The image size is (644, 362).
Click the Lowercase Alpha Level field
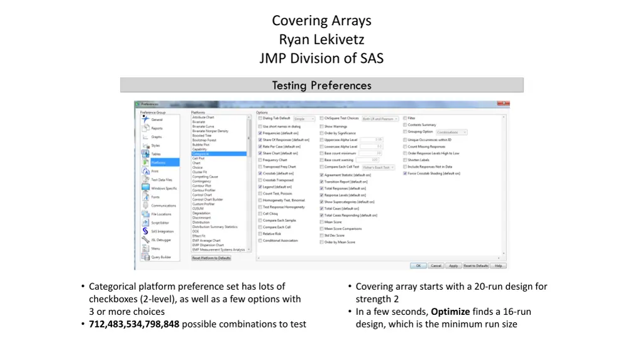[x=371, y=146]
